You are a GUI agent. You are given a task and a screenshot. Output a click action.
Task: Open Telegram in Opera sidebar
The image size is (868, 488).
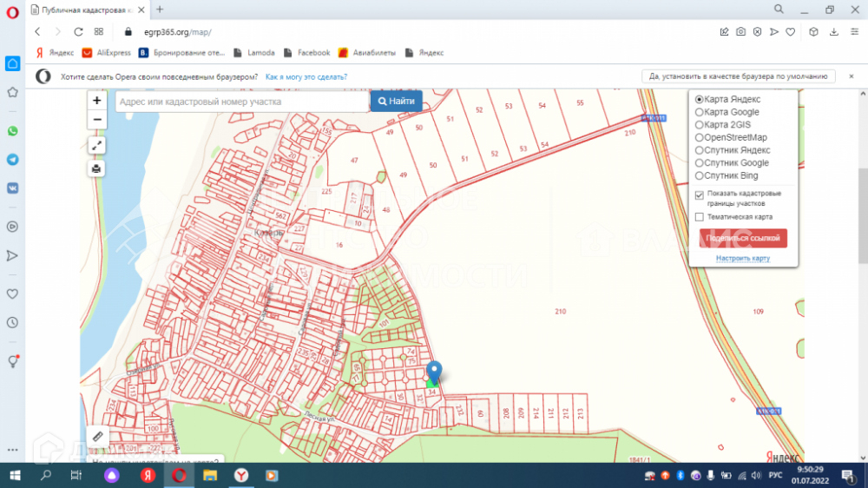pyautogui.click(x=12, y=160)
